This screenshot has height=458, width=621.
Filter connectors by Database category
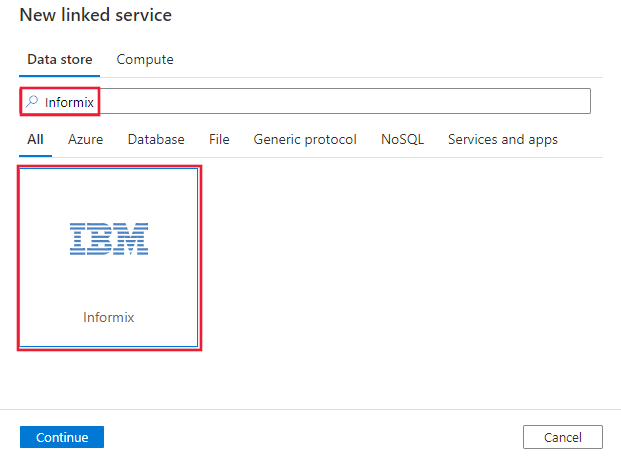coord(156,139)
